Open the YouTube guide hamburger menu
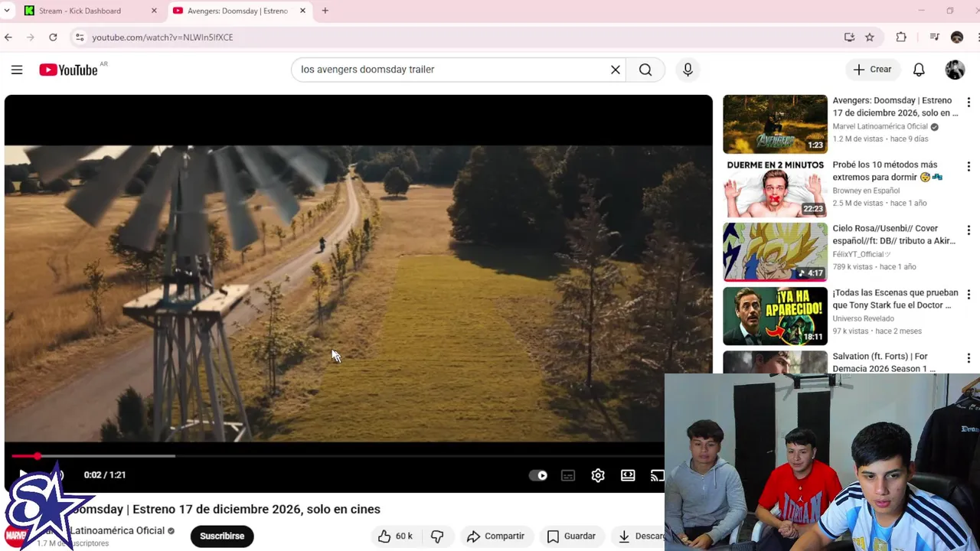 17,70
